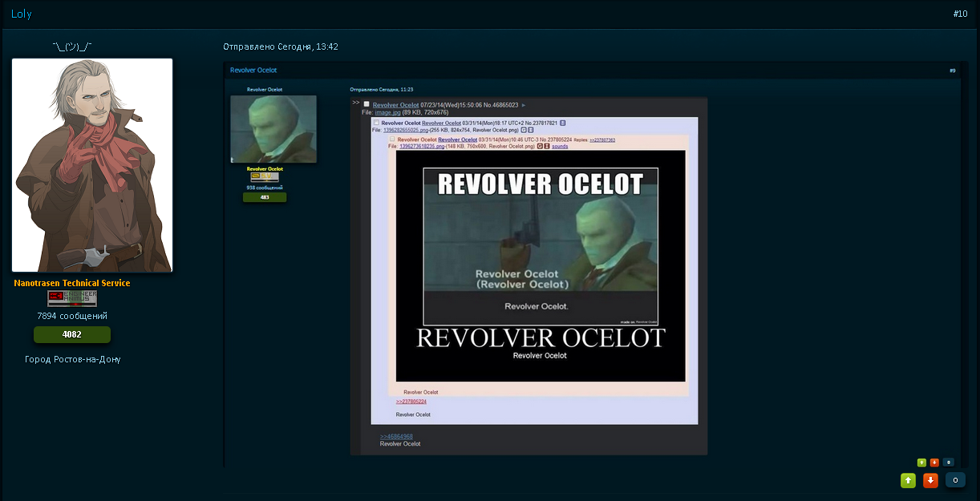Open permalink #10 of this post
This screenshot has height=501, width=980.
click(x=960, y=14)
